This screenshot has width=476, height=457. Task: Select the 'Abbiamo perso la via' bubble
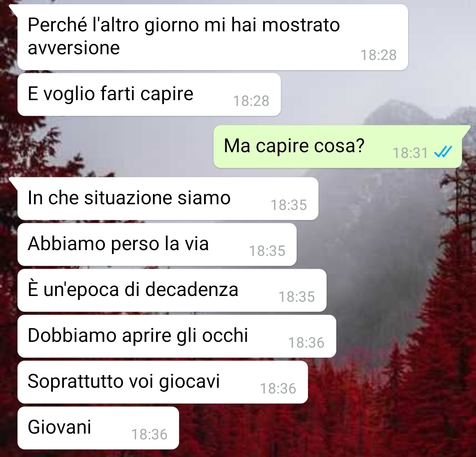(x=157, y=244)
